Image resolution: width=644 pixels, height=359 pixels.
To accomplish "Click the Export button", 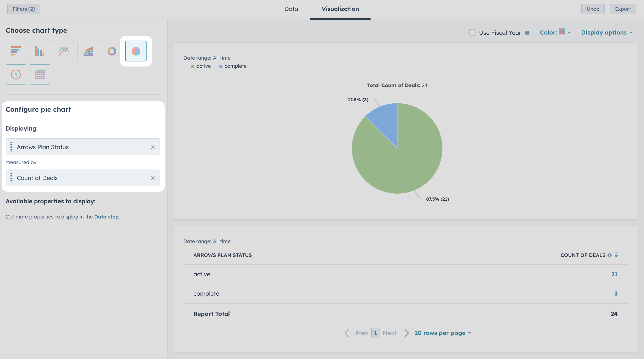I will click(x=623, y=9).
